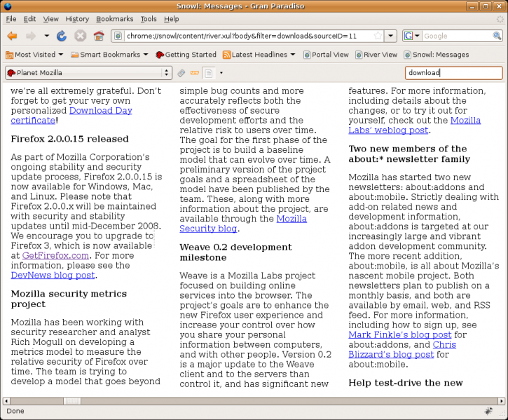Open the 'DevNews blog post' link
The height and width of the screenshot is (420, 508).
(x=53, y=276)
